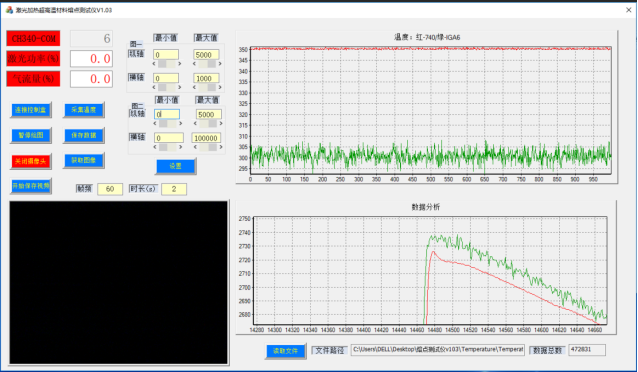Load a data file with 读取文件
The height and width of the screenshot is (372, 638).
tap(286, 351)
